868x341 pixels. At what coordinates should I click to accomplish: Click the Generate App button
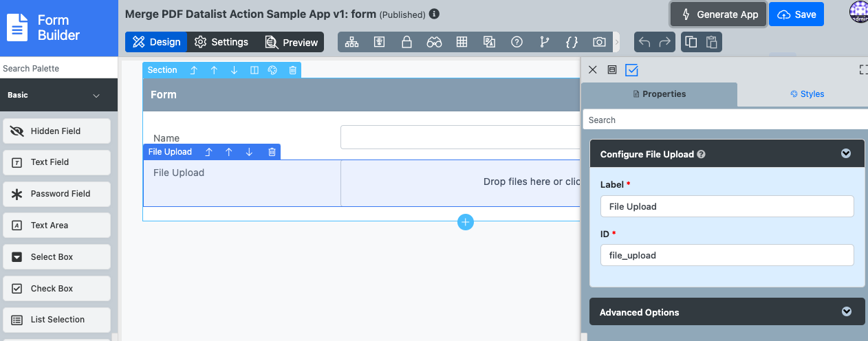(x=719, y=14)
